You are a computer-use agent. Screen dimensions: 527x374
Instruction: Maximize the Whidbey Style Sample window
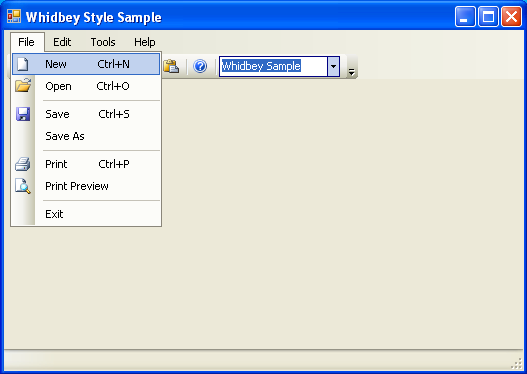(x=488, y=16)
